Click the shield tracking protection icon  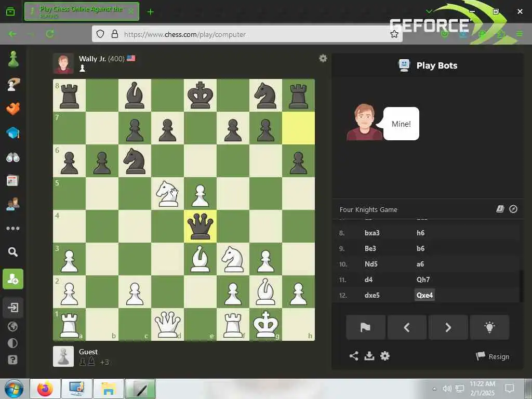pos(100,34)
